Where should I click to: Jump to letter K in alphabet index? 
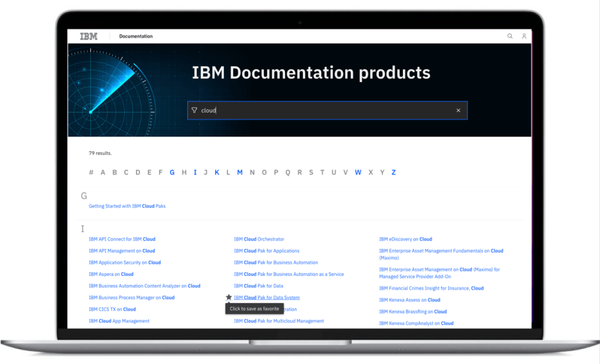(217, 172)
